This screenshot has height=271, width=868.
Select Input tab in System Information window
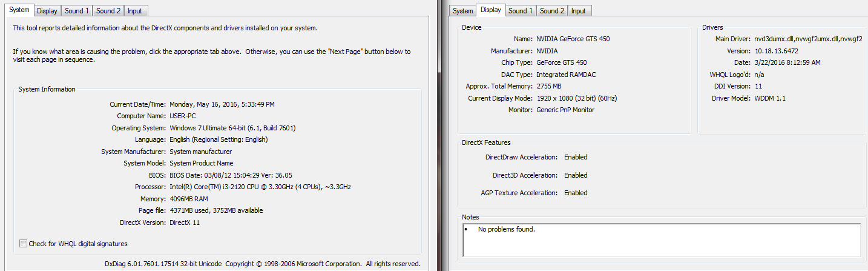coord(135,11)
